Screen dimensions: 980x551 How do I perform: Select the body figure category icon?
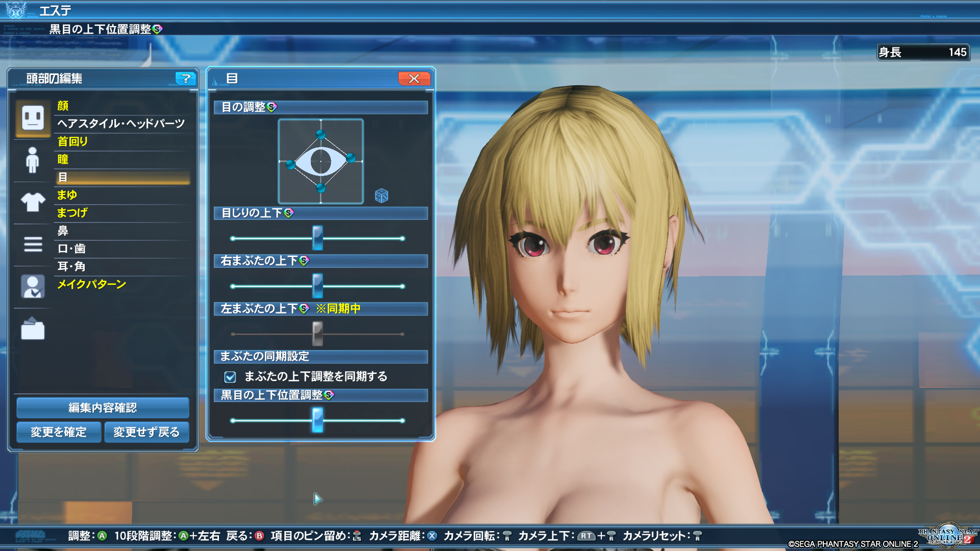point(33,160)
